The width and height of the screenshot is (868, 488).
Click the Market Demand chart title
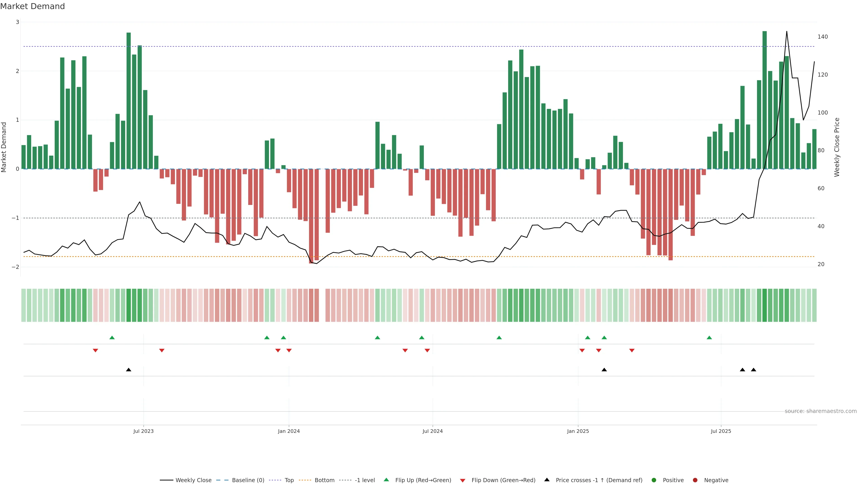coord(32,6)
